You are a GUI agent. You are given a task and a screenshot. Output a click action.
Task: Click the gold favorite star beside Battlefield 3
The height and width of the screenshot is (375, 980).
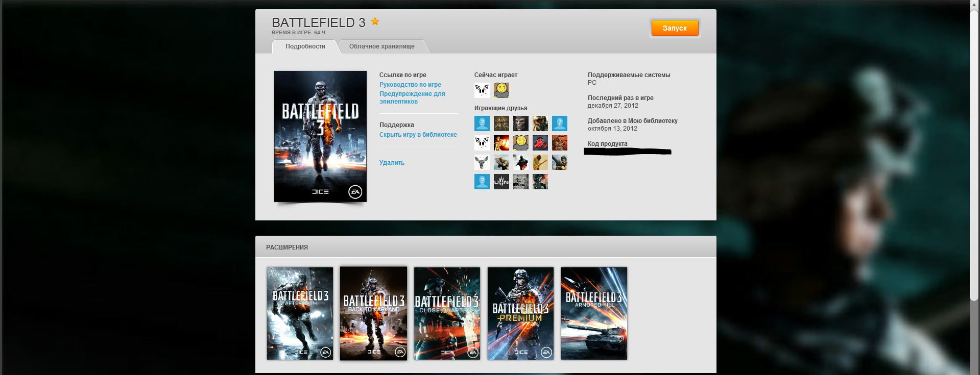point(375,21)
